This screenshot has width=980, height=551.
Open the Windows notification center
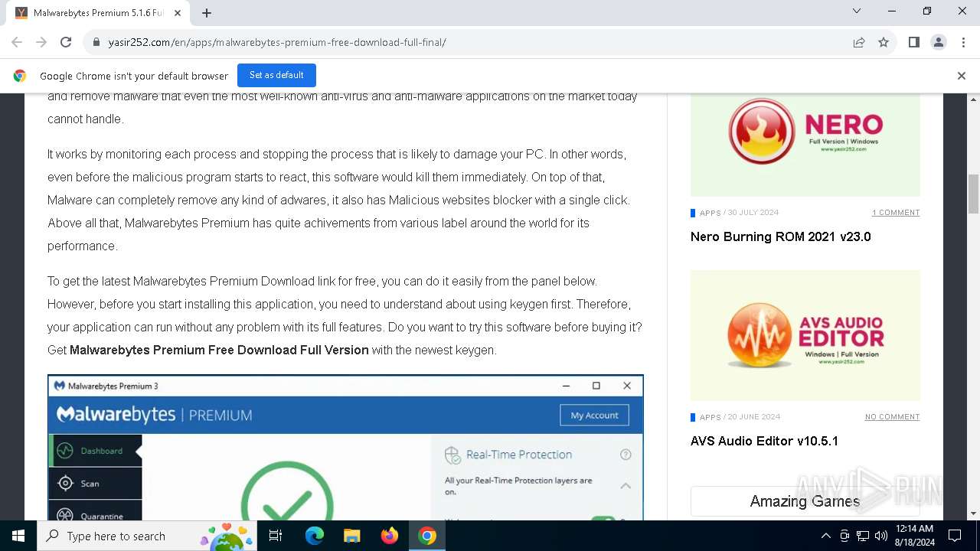(x=955, y=536)
